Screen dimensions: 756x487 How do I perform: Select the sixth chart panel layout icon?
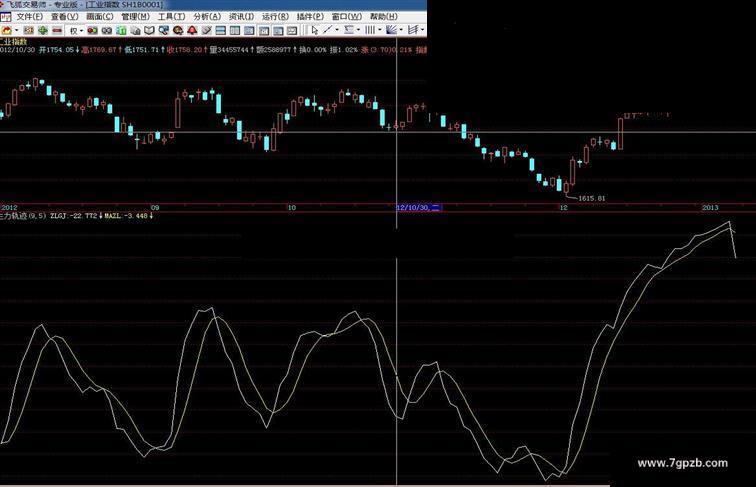click(x=292, y=30)
